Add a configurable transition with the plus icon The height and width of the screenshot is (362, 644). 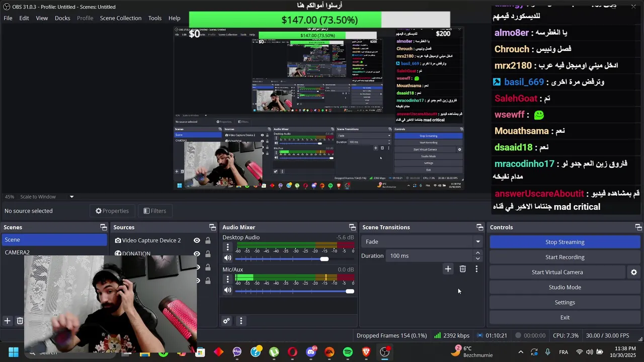tap(448, 269)
